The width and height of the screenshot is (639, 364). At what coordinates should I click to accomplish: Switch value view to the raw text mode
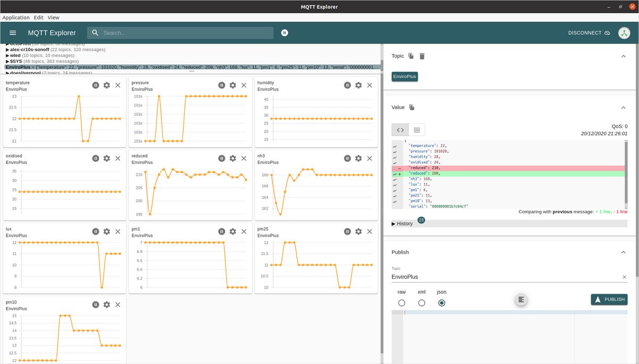417,130
